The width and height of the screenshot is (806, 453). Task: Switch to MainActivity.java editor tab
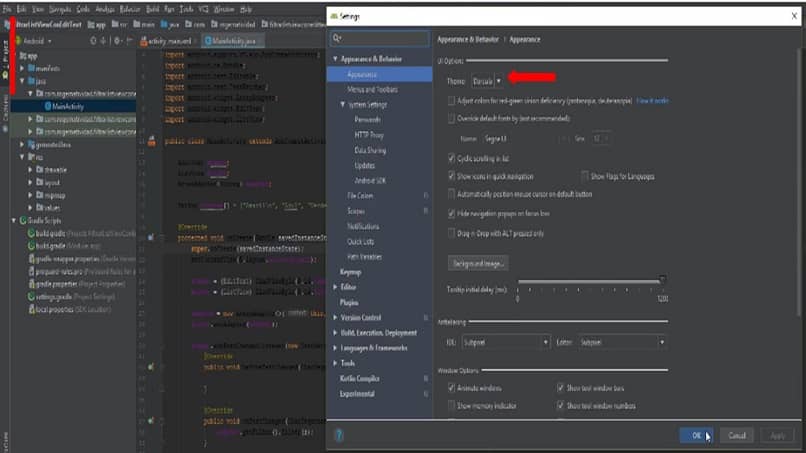(232, 41)
